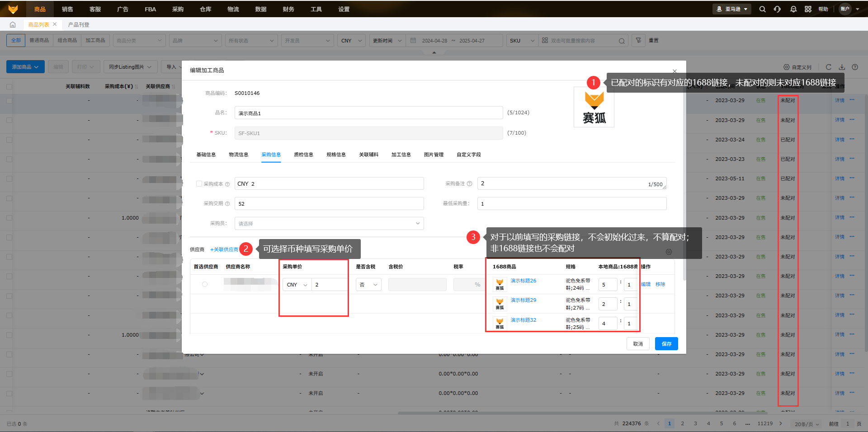Toggle the select-all checkbox in table header
This screenshot has width=868, height=432.
(9, 86)
